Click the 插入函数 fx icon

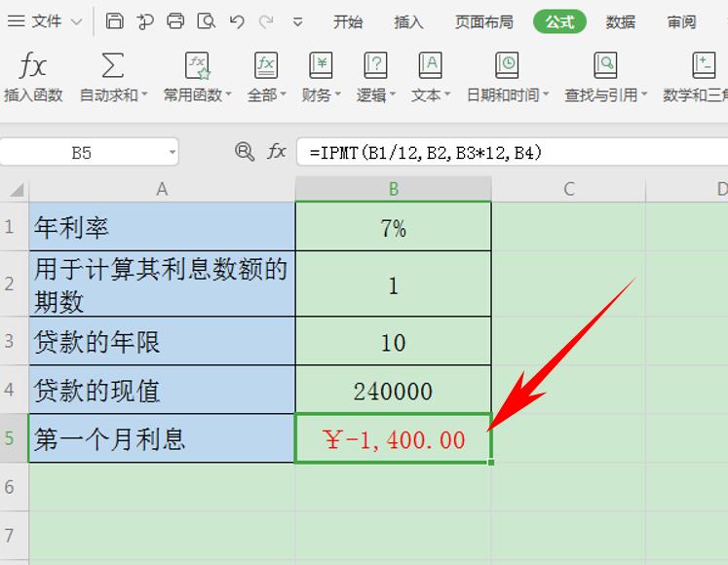(x=33, y=65)
